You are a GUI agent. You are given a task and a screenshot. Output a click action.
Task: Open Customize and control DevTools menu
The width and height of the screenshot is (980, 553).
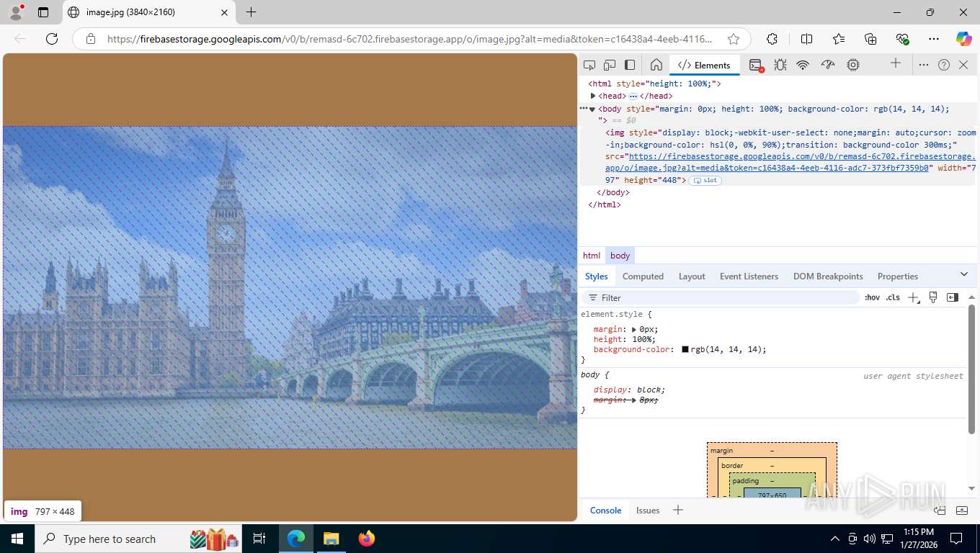pos(924,65)
